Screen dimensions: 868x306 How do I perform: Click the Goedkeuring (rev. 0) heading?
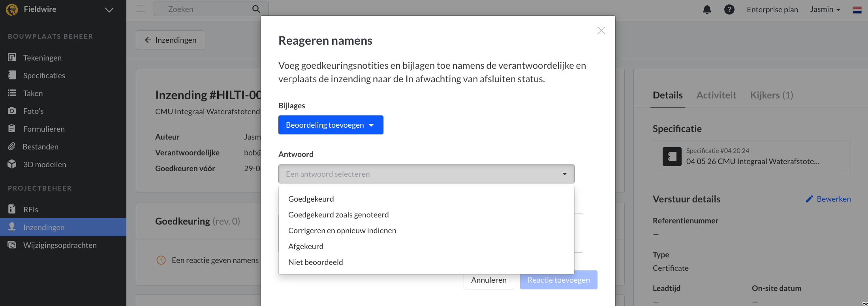pos(197,221)
